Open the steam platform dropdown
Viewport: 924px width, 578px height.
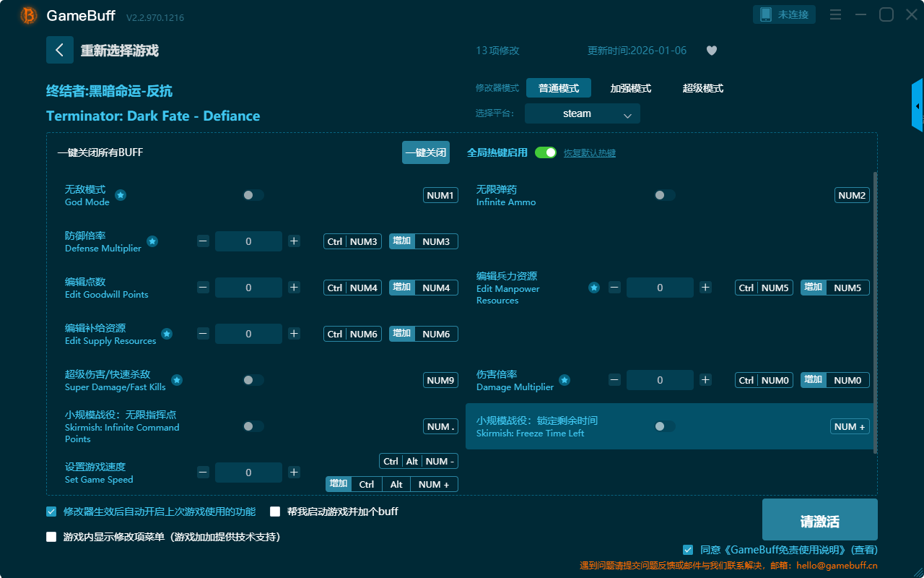point(582,113)
